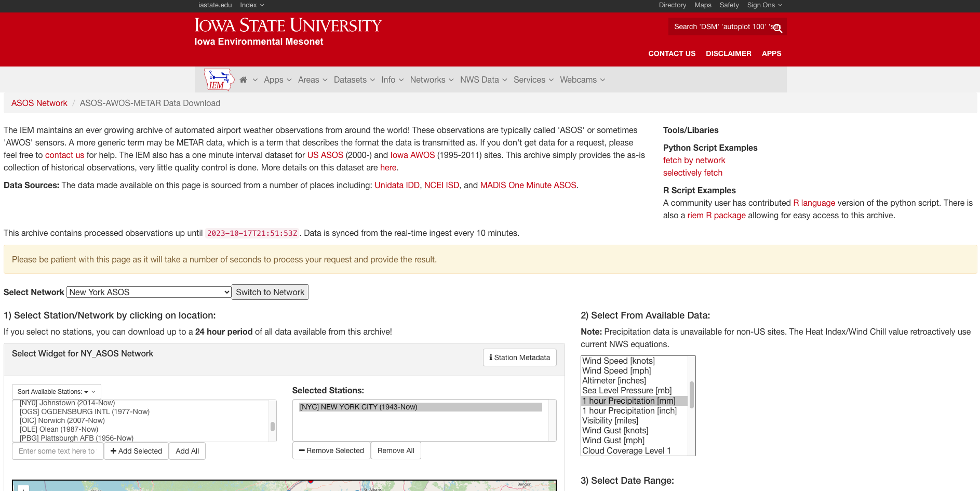Open the Networks dropdown menu
Screen dimensions: 980x491
click(x=432, y=80)
